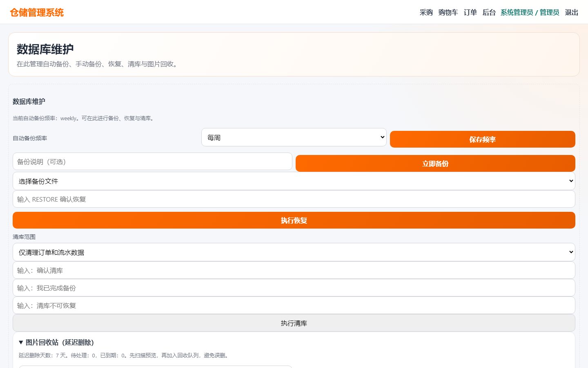Click the 清库范围 label

coord(24,237)
